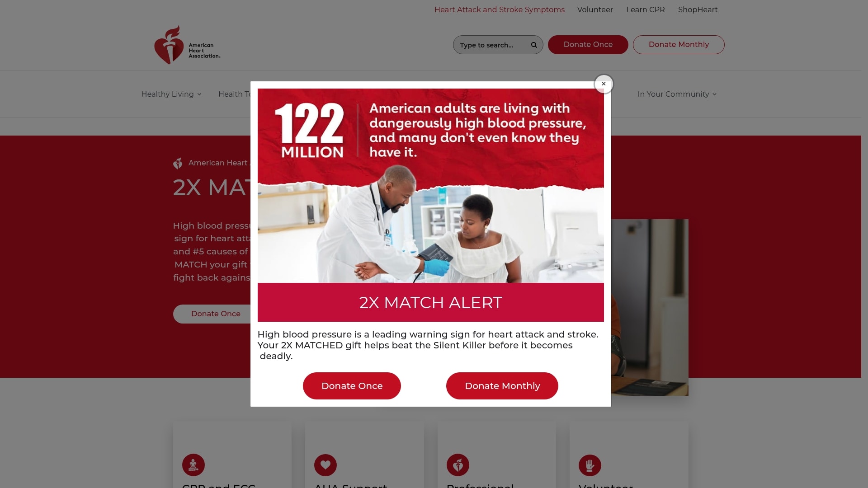Image resolution: width=868 pixels, height=488 pixels.
Task: Click Donate Once in the popup
Action: point(352,386)
